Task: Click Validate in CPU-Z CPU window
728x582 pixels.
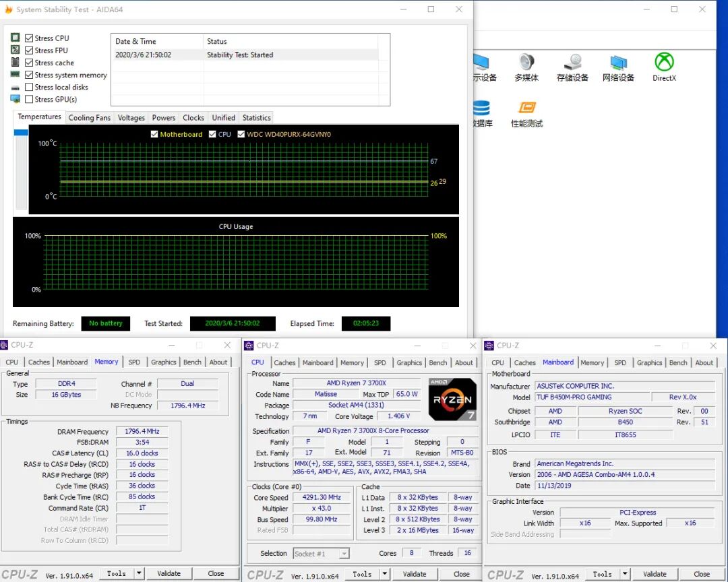Action: click(x=415, y=574)
